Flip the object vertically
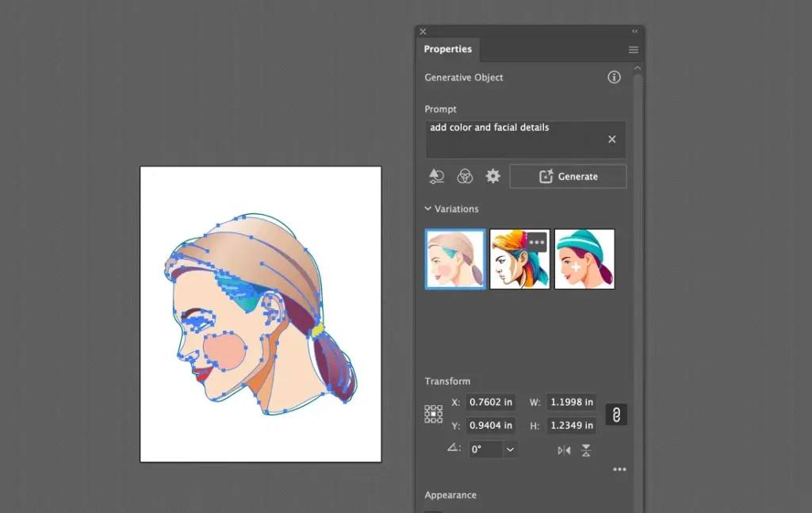Screen dimensions: 812x513 pos(586,450)
